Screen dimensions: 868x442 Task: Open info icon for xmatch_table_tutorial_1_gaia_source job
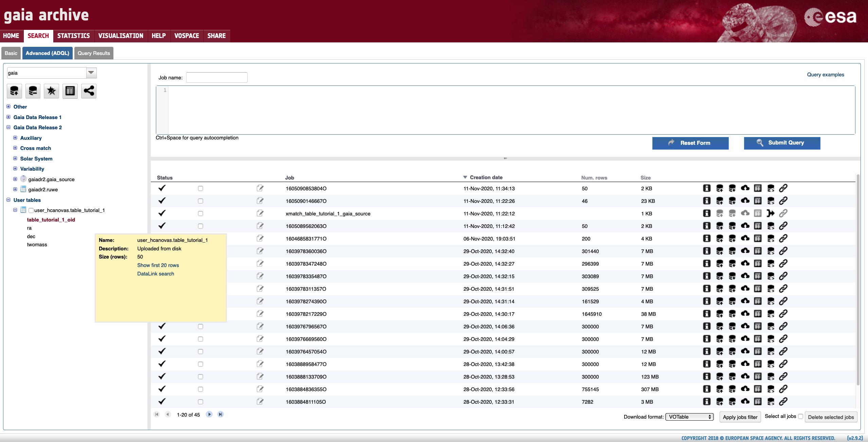pyautogui.click(x=707, y=213)
